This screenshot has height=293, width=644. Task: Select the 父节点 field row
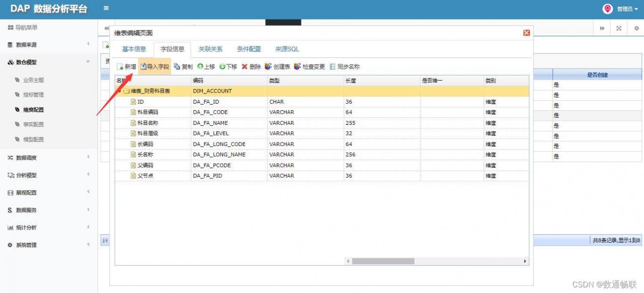(322, 176)
